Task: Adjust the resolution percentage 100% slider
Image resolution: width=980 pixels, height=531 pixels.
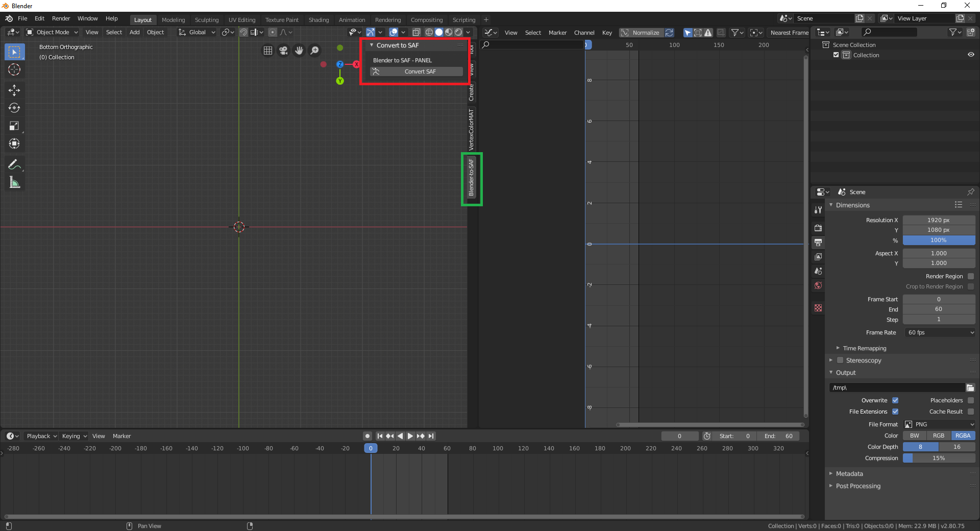Action: click(x=939, y=240)
